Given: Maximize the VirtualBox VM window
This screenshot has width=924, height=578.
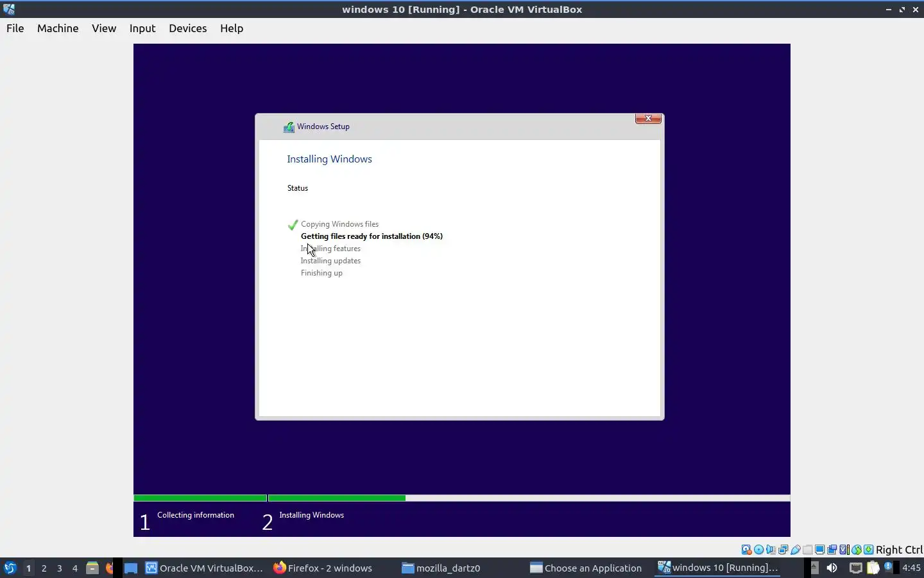Looking at the screenshot, I should coord(902,10).
